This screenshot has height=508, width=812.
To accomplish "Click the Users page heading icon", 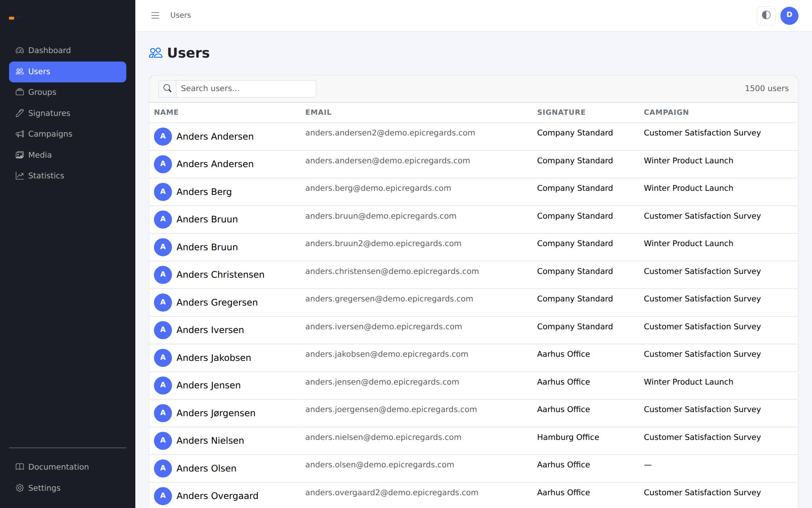I will (x=156, y=53).
